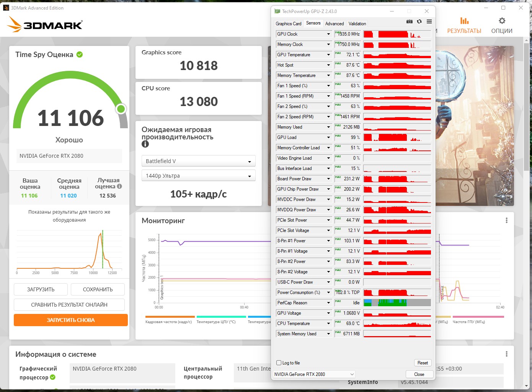Click the 3DMark logo
Image resolution: width=532 pixels, height=392 pixels.
coord(45,24)
